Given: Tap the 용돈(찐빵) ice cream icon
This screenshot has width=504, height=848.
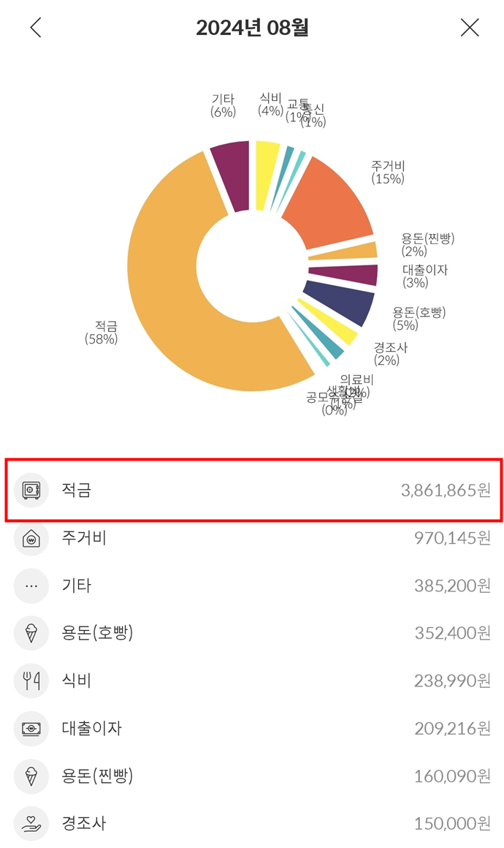Looking at the screenshot, I should 31,776.
